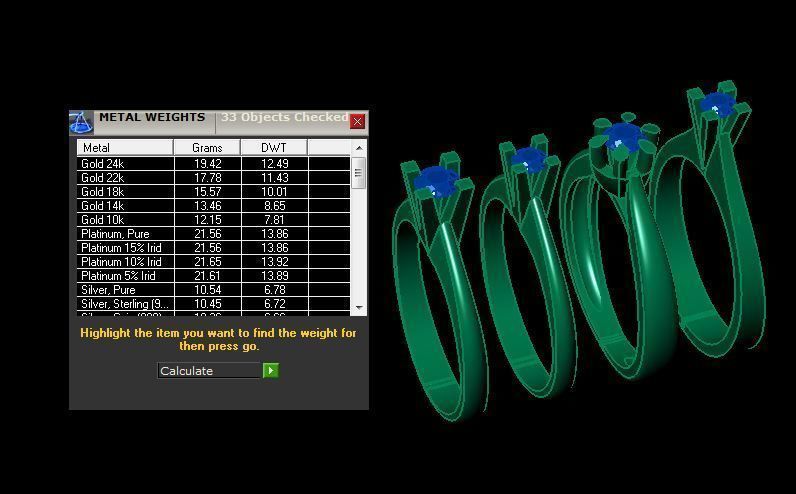Click the 21.65 grams cell
Image resolution: width=796 pixels, height=494 pixels.
click(x=208, y=261)
